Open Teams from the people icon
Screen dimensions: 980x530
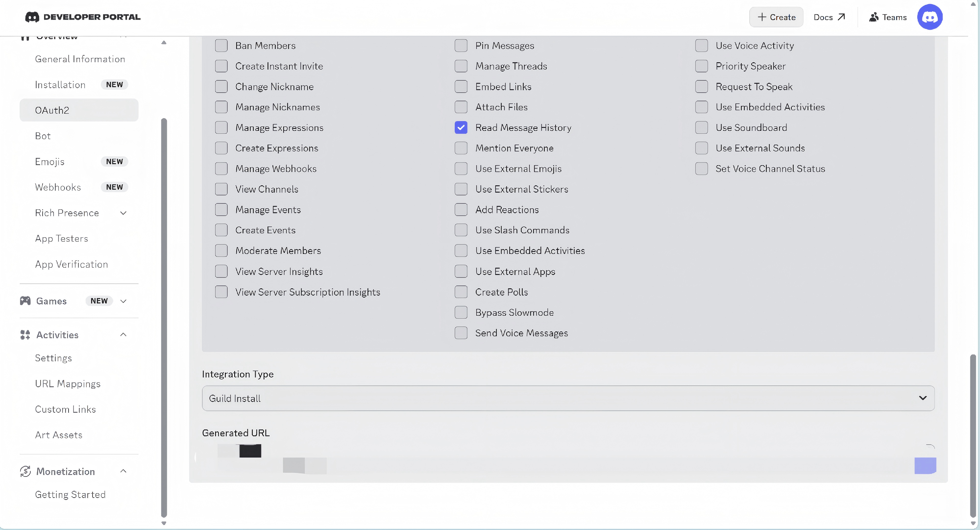pyautogui.click(x=873, y=17)
